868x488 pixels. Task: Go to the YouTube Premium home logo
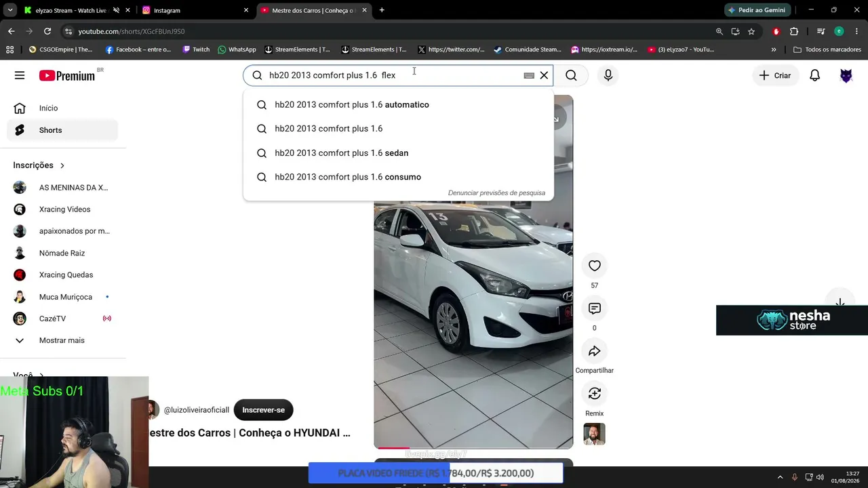(67, 75)
